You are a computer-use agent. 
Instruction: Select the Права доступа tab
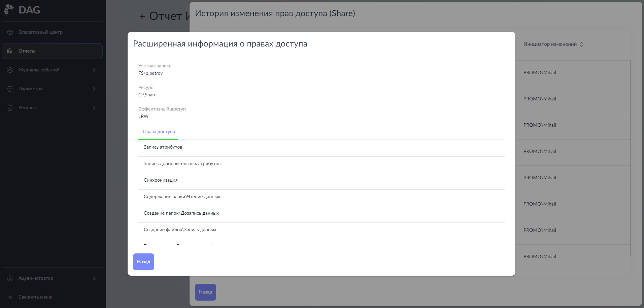(159, 132)
